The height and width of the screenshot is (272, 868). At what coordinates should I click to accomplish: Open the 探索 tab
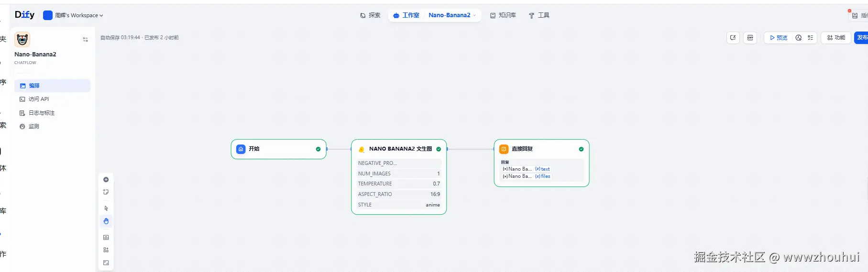[370, 15]
